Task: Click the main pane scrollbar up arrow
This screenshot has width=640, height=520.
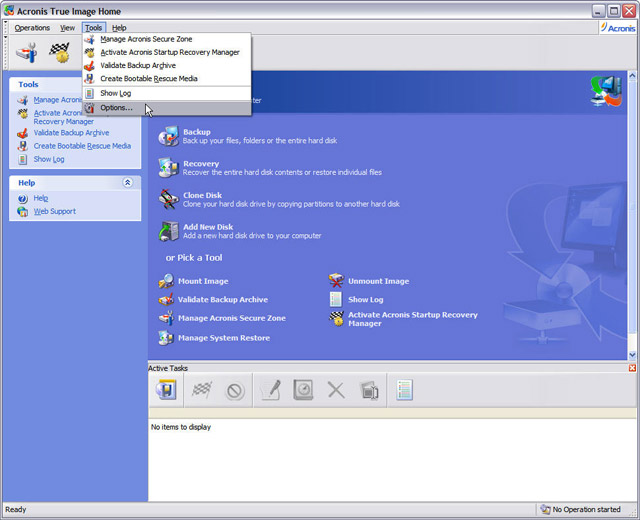Action: (x=632, y=76)
